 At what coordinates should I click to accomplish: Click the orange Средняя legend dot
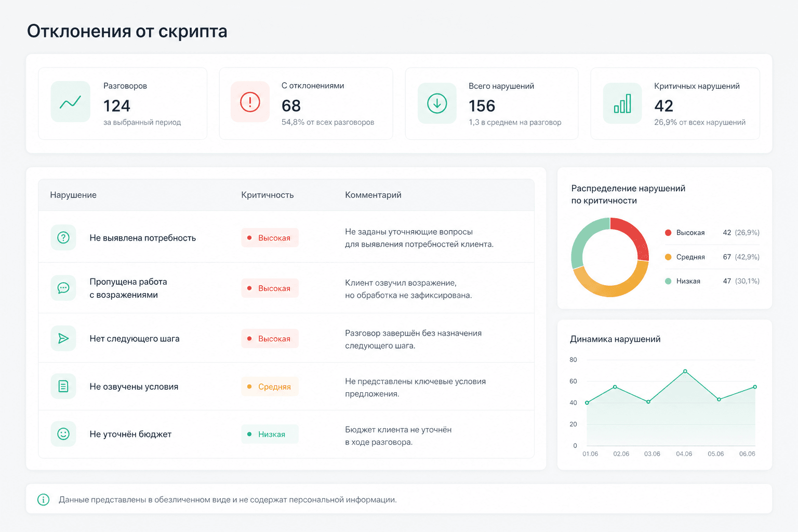[668, 257]
